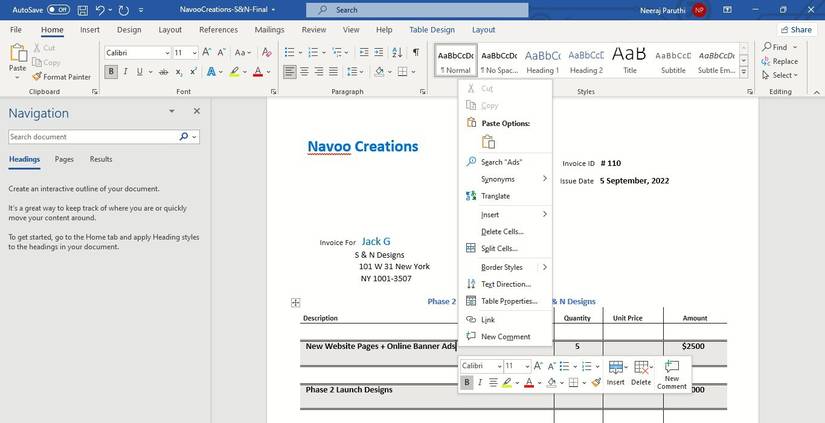
Task: Click the Sort icon
Action: click(x=397, y=52)
